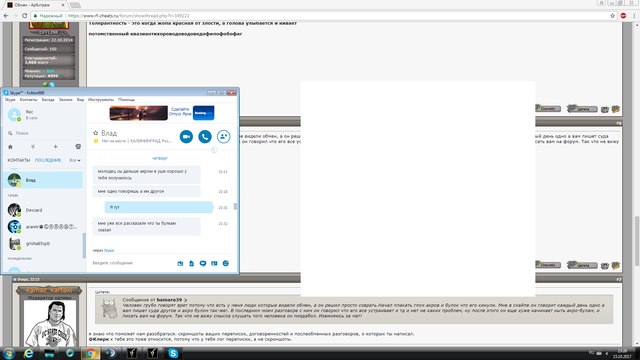
Task: Click the Skype link after 'через'
Action: click(x=109, y=250)
